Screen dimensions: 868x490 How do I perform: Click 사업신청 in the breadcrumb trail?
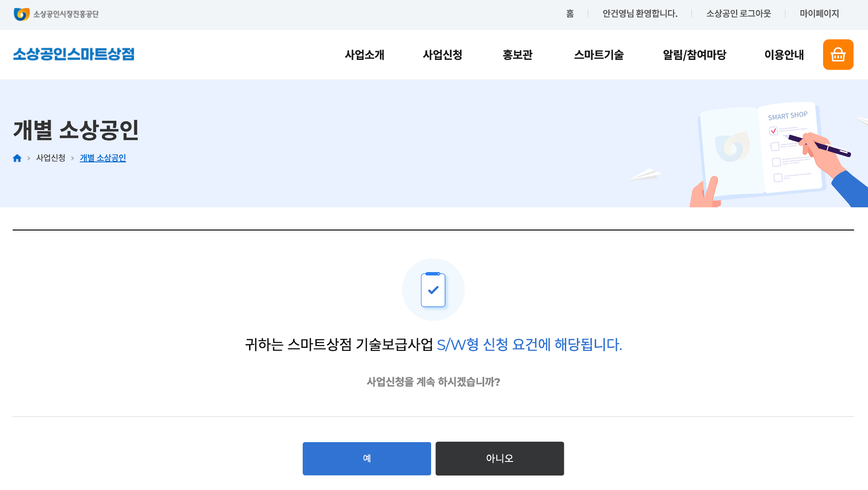[x=51, y=158]
